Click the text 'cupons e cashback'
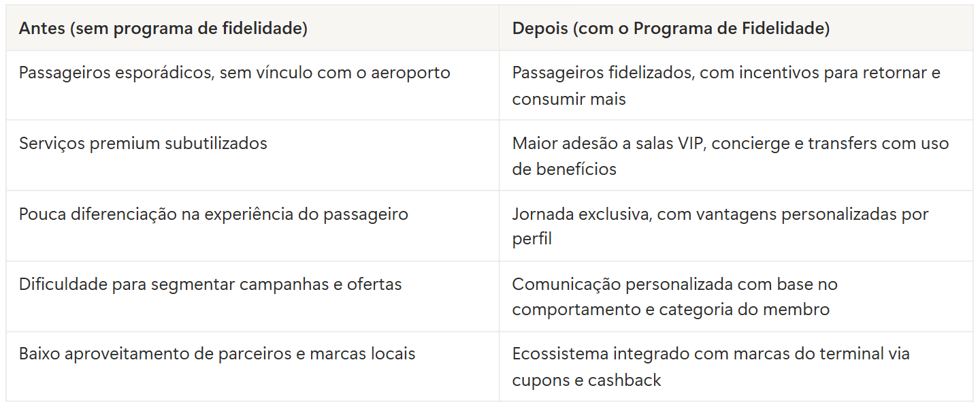The image size is (980, 407). point(586,380)
